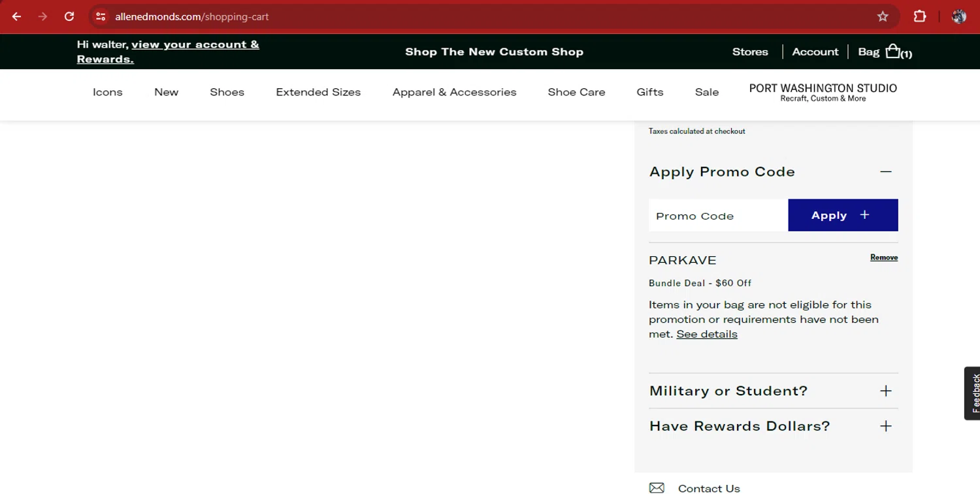Click the browser back arrow
The width and height of the screenshot is (980, 494).
[17, 16]
